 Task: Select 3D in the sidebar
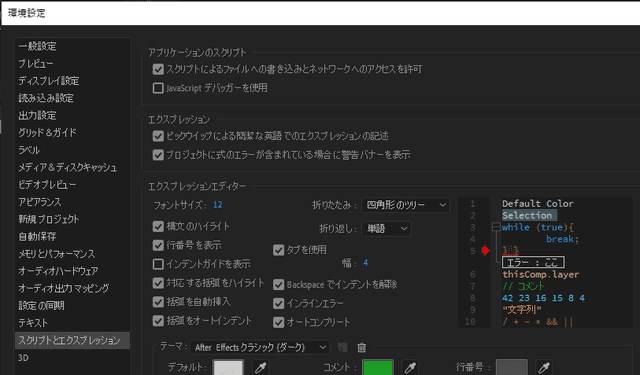point(72,358)
